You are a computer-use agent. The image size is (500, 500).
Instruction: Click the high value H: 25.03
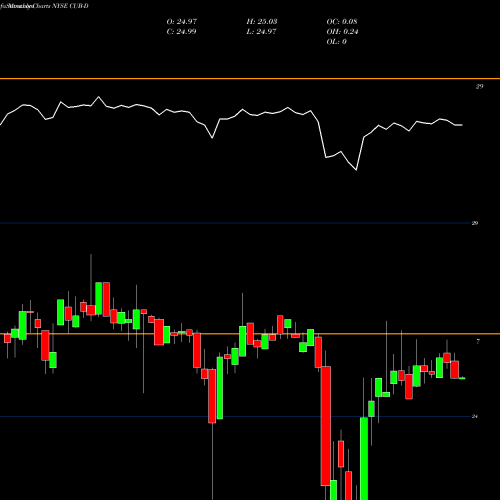click(262, 22)
